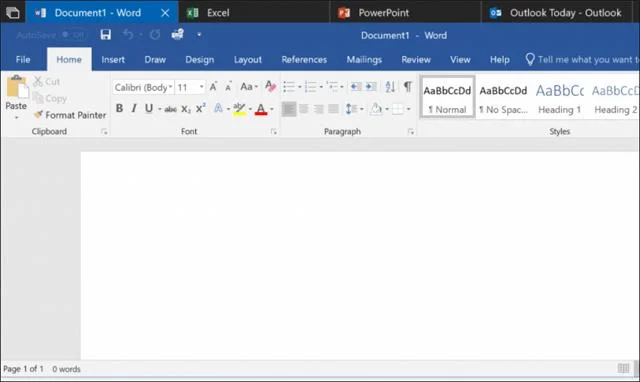Click the Tell me what you want search box
Image resolution: width=640 pixels, height=382 pixels.
582,60
